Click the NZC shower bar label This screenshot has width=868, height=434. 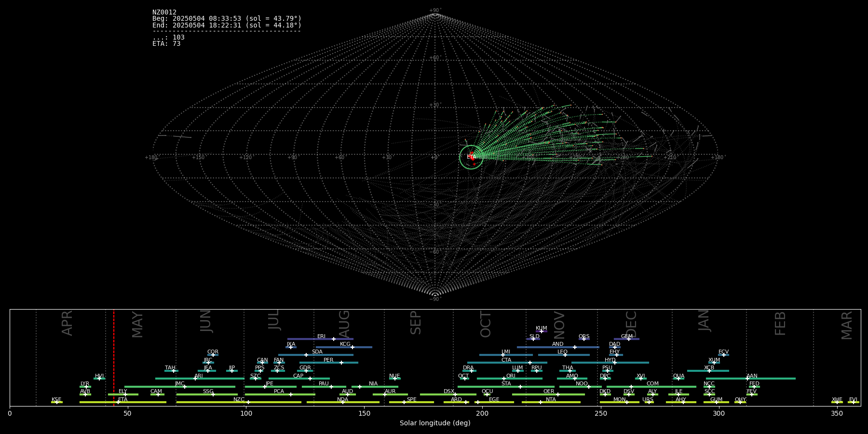pyautogui.click(x=239, y=400)
